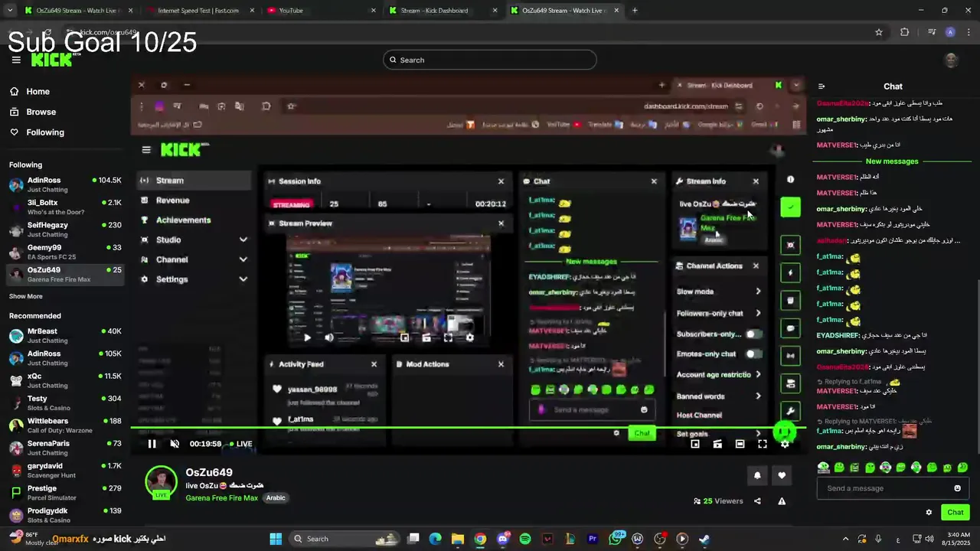Click the heart follow button
Screen dimensions: 980x551
[782, 475]
